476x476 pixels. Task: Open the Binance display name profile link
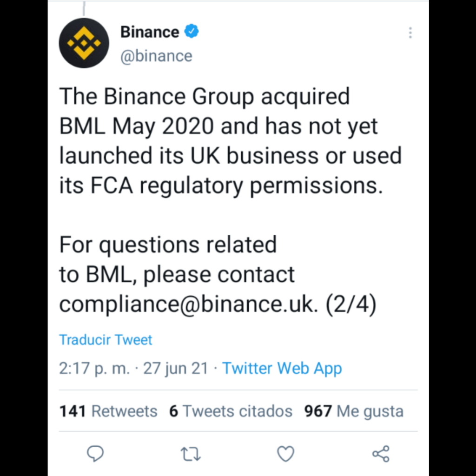point(149,32)
